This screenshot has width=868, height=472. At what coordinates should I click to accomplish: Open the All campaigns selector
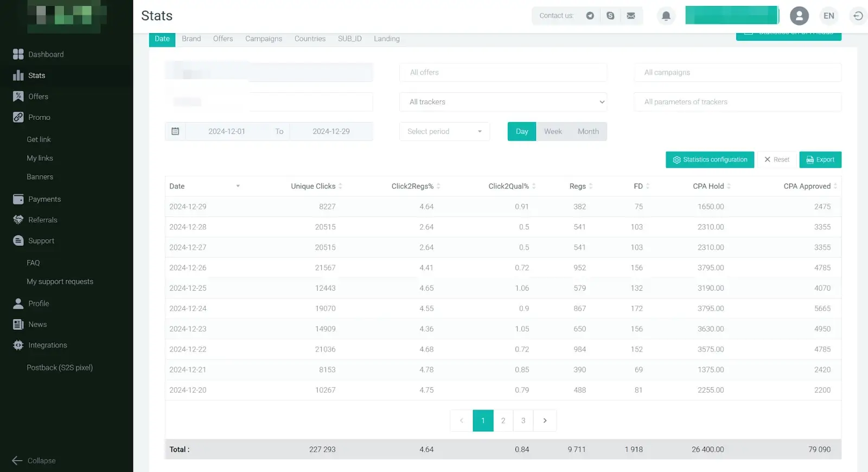pyautogui.click(x=738, y=73)
